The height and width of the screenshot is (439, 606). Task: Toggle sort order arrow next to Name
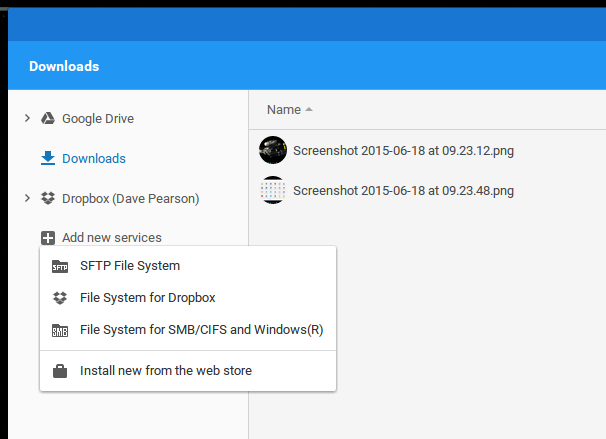click(309, 110)
